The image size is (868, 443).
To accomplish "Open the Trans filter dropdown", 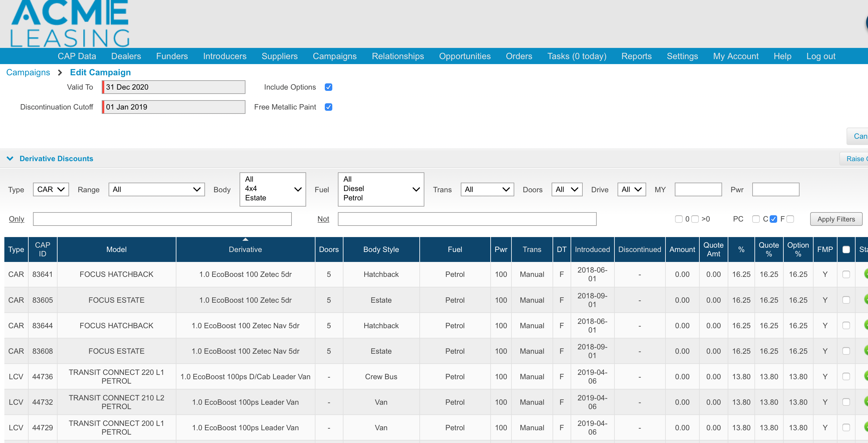I will click(487, 189).
